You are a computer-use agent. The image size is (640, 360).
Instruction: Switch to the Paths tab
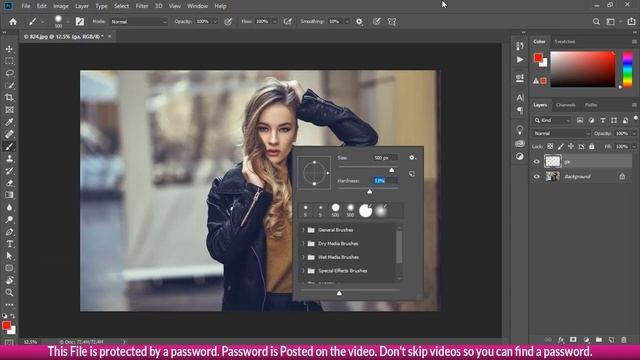point(591,105)
